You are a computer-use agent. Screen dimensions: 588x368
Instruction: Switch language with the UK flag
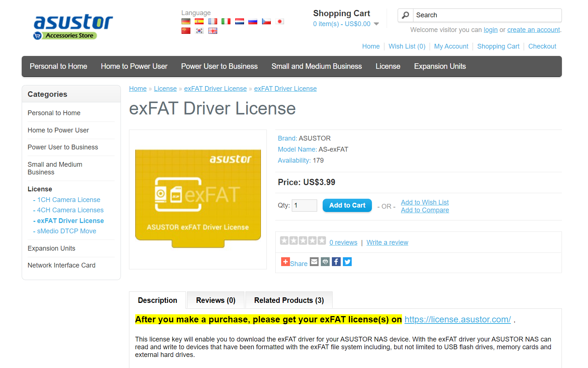coord(213,31)
